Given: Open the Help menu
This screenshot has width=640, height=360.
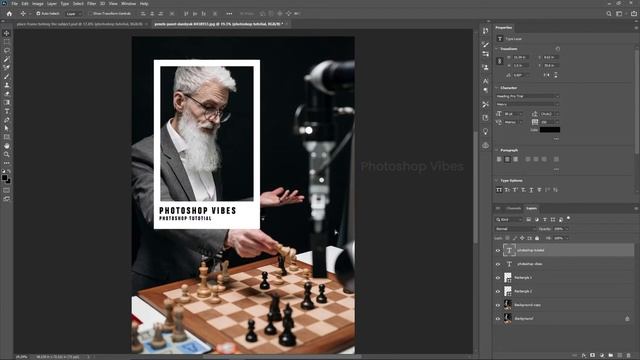Looking at the screenshot, I should click(x=144, y=4).
